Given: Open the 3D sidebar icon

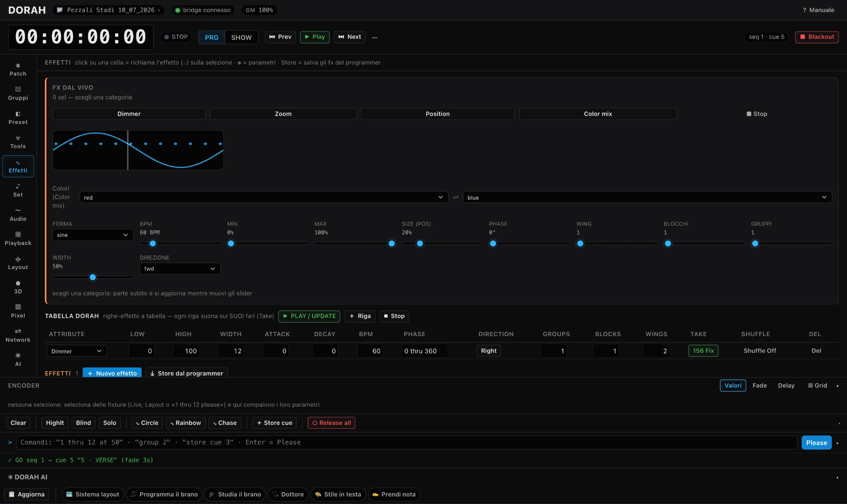Looking at the screenshot, I should point(18,287).
